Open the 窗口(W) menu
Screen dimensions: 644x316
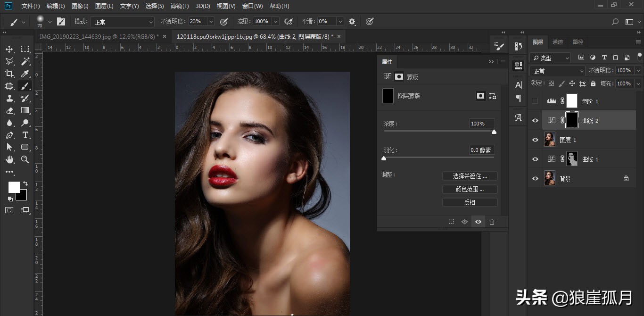(253, 6)
